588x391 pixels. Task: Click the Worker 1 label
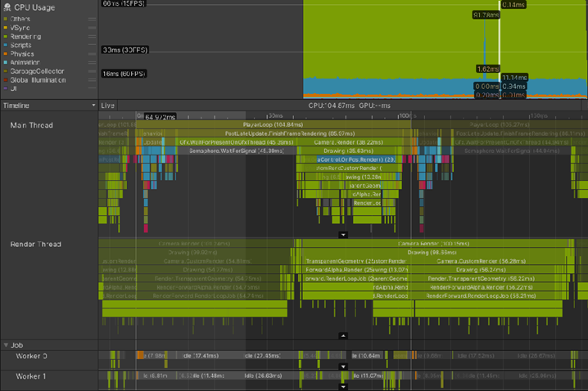tap(31, 376)
